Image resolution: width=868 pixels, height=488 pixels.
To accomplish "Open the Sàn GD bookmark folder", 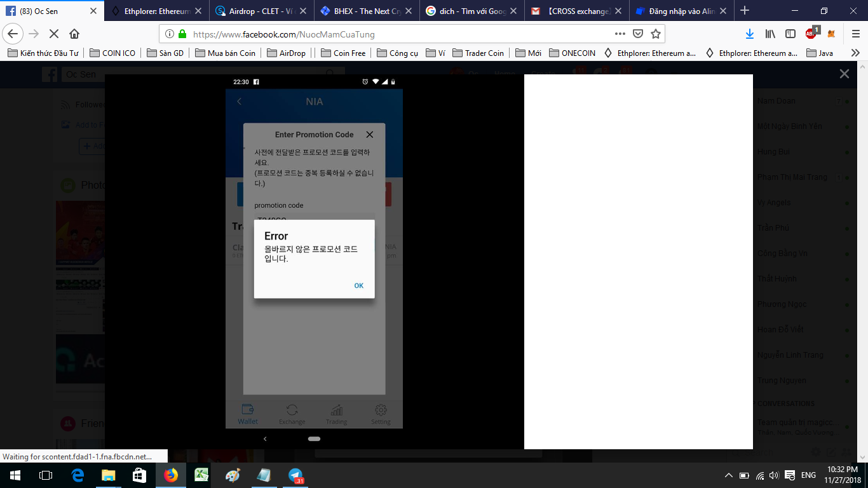I will pyautogui.click(x=165, y=53).
